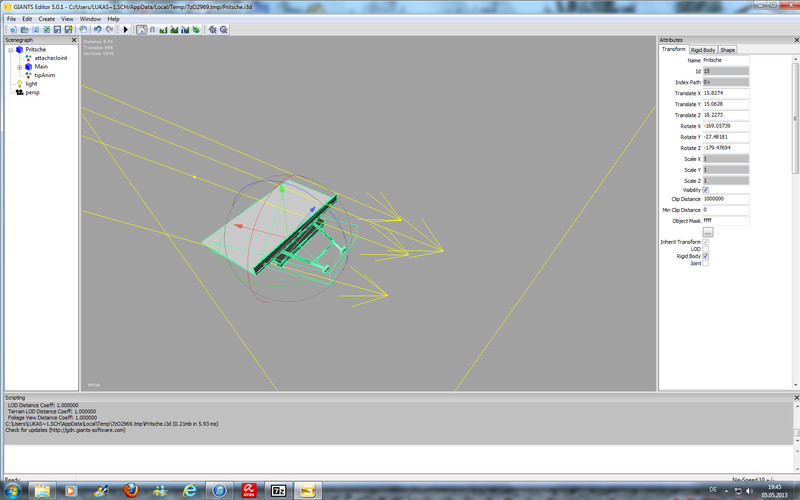Close the Scenegraph panel
This screenshot has height=500, width=800.
(74, 40)
